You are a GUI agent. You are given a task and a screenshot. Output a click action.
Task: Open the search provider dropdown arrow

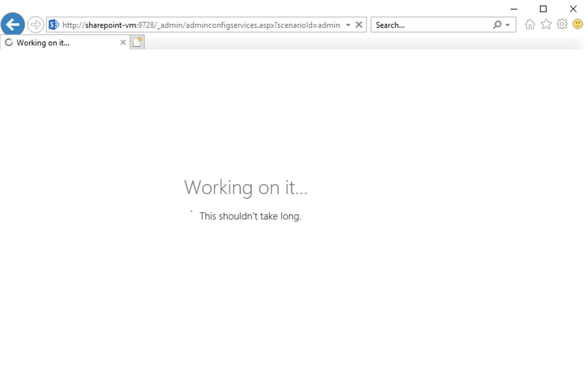(508, 25)
